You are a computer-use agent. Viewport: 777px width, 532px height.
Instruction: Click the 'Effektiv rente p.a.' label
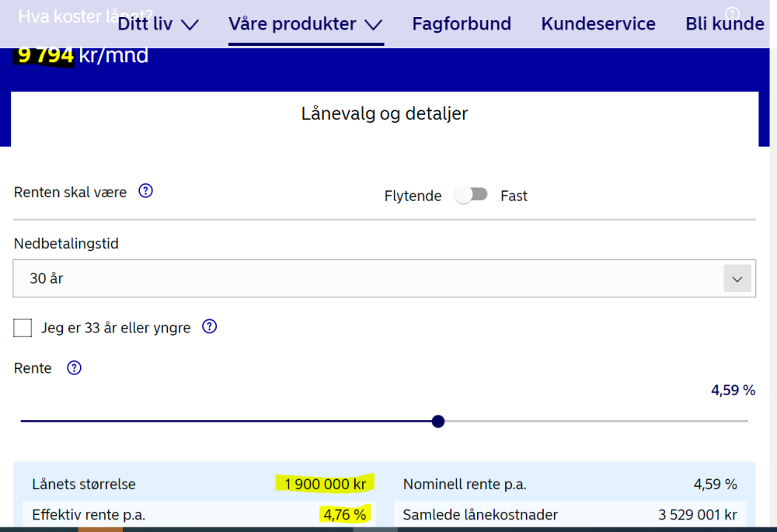[x=89, y=515]
